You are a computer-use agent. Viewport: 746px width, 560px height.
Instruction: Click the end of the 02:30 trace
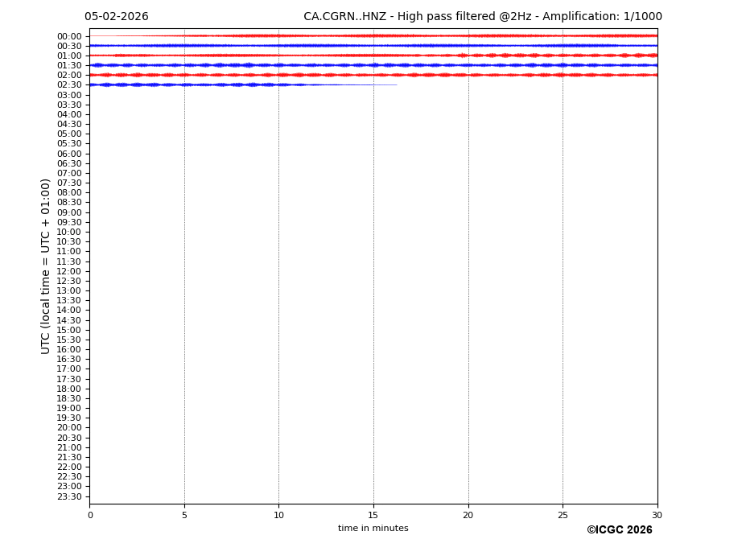click(x=395, y=84)
